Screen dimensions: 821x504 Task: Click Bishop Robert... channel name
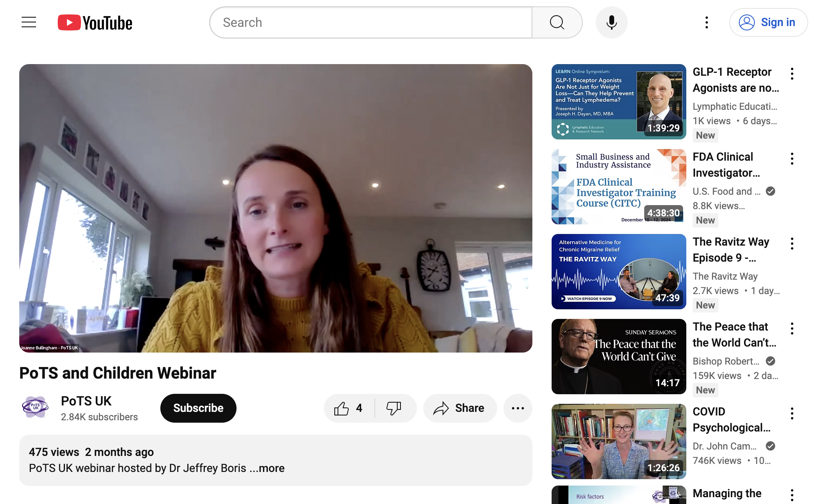coord(726,361)
